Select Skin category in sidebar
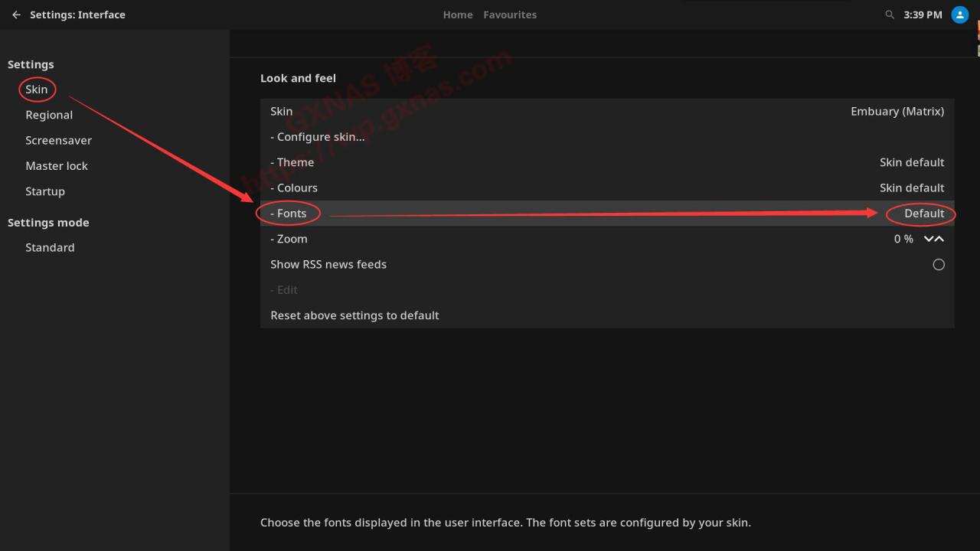The height and width of the screenshot is (551, 980). click(37, 90)
